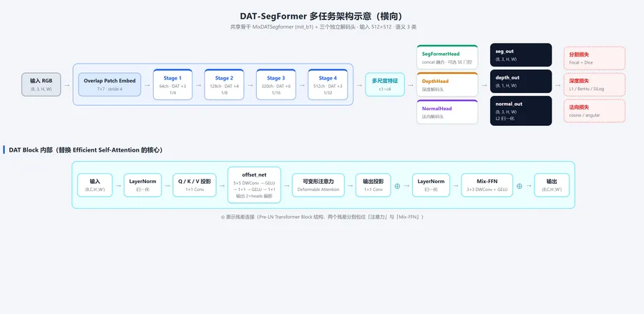644x314 pixels.
Task: Select the 输出 (B,C,H',W') box
Action: coord(552,185)
